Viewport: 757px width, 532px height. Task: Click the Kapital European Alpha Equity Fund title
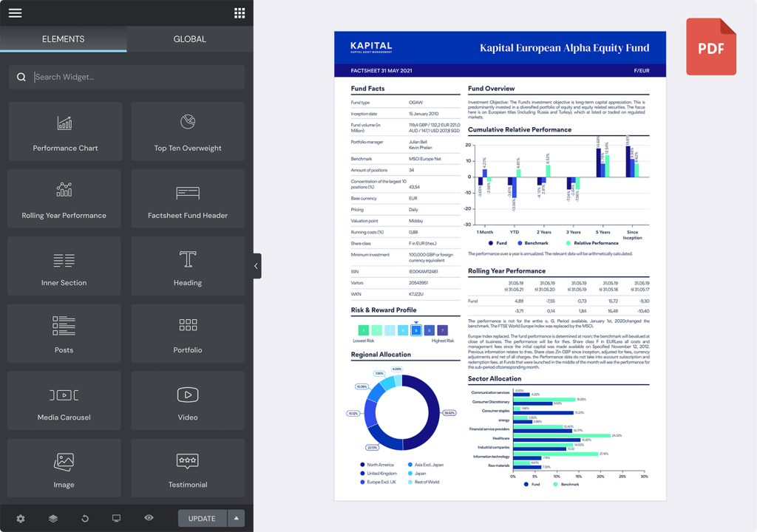[x=564, y=48]
